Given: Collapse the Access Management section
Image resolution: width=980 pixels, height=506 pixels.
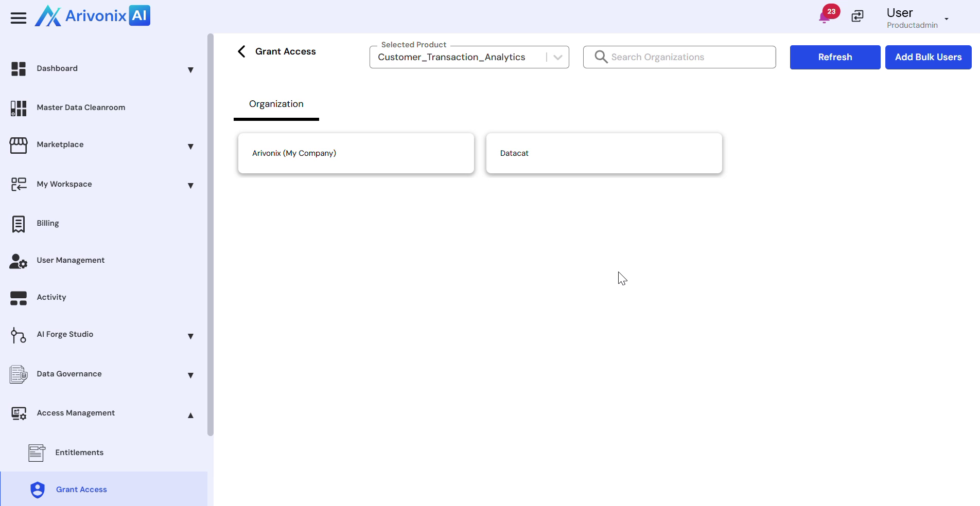Looking at the screenshot, I should [x=190, y=415].
